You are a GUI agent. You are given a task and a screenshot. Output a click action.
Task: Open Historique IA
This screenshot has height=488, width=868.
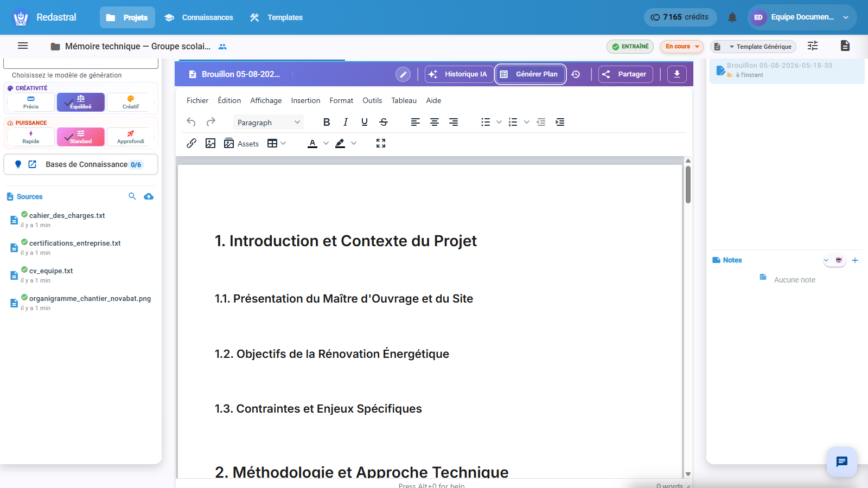coord(459,74)
